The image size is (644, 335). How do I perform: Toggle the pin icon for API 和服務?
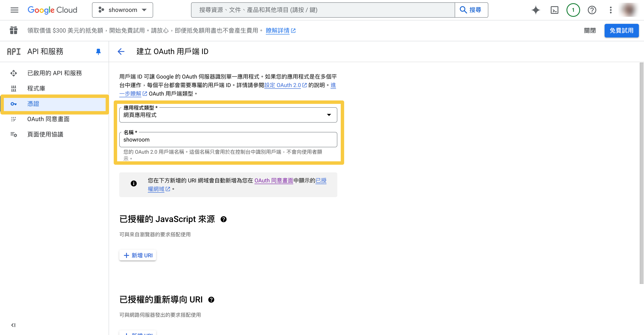coord(98,52)
